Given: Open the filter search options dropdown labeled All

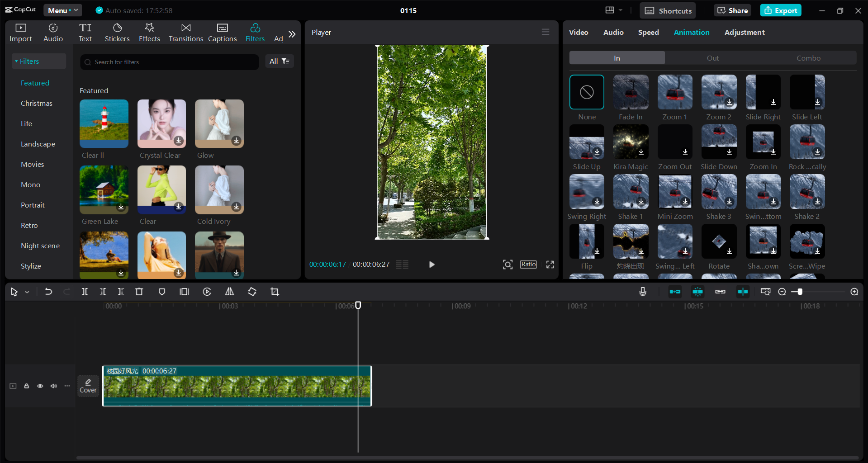Looking at the screenshot, I should (279, 61).
